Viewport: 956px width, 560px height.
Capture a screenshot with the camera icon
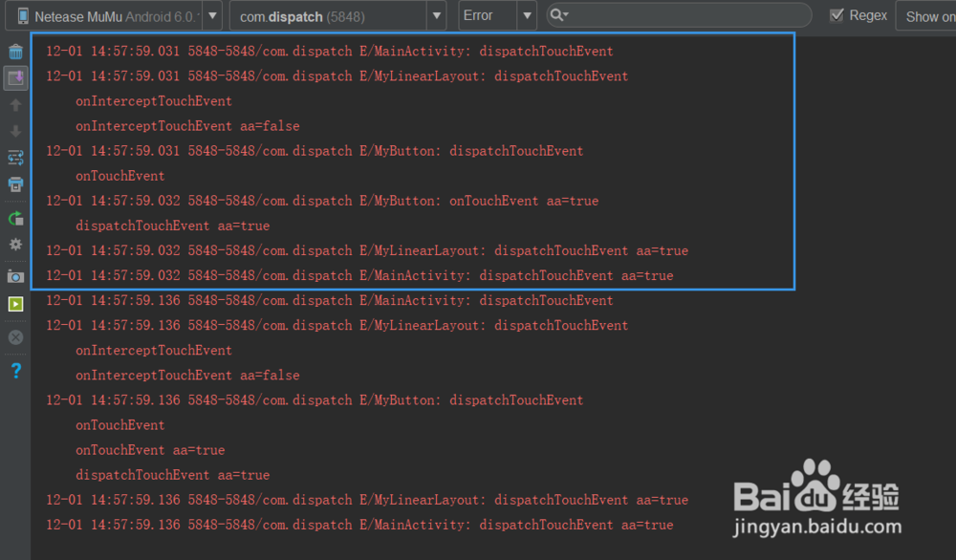(16, 277)
